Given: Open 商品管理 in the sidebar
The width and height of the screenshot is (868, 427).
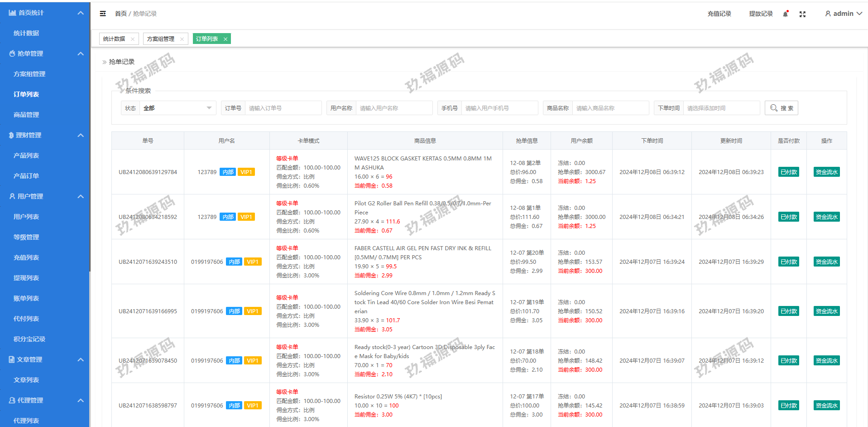Looking at the screenshot, I should 26,115.
